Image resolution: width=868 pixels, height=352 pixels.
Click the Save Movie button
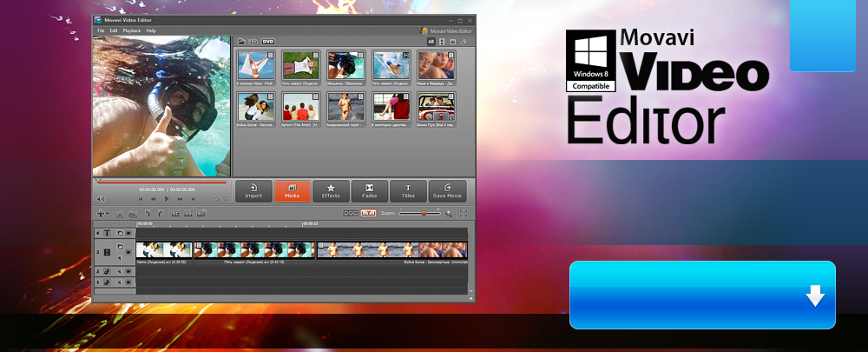447,191
